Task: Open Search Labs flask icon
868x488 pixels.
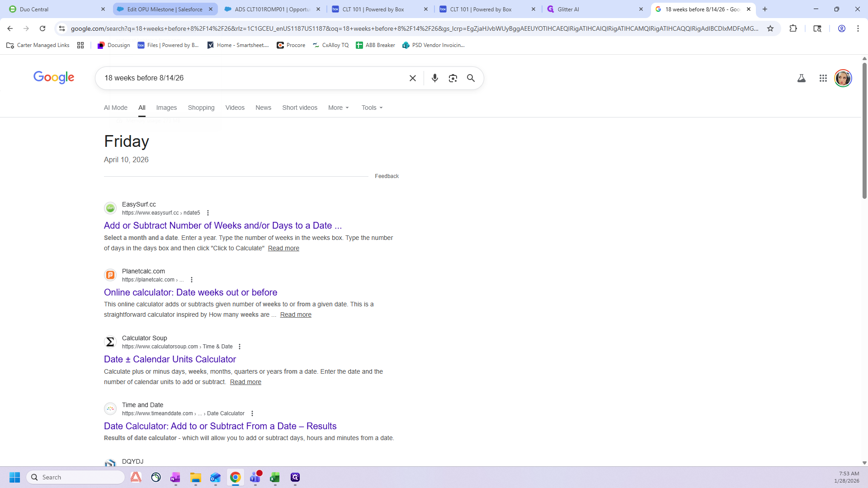Action: [801, 78]
